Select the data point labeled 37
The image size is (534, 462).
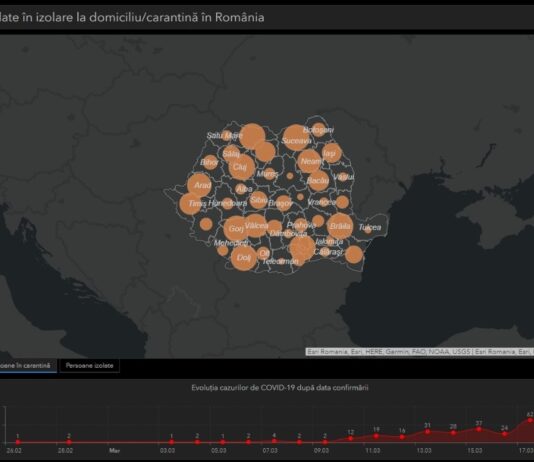pyautogui.click(x=479, y=429)
